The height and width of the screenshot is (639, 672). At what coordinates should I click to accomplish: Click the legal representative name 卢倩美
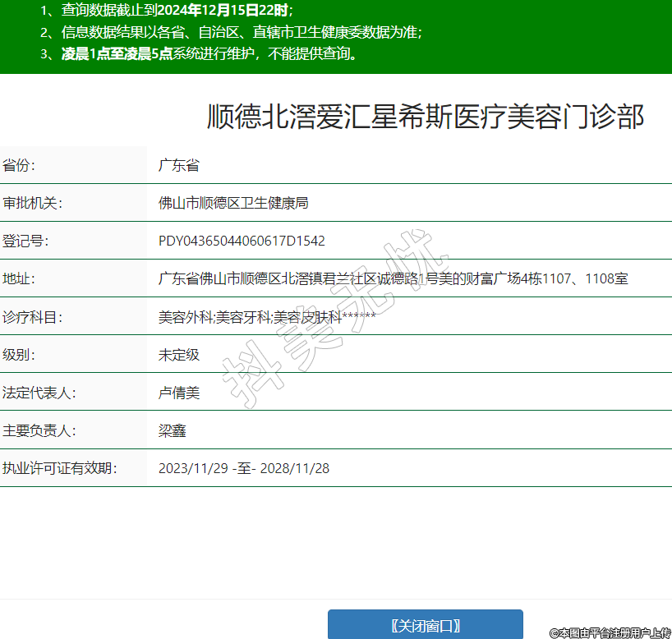click(x=179, y=393)
